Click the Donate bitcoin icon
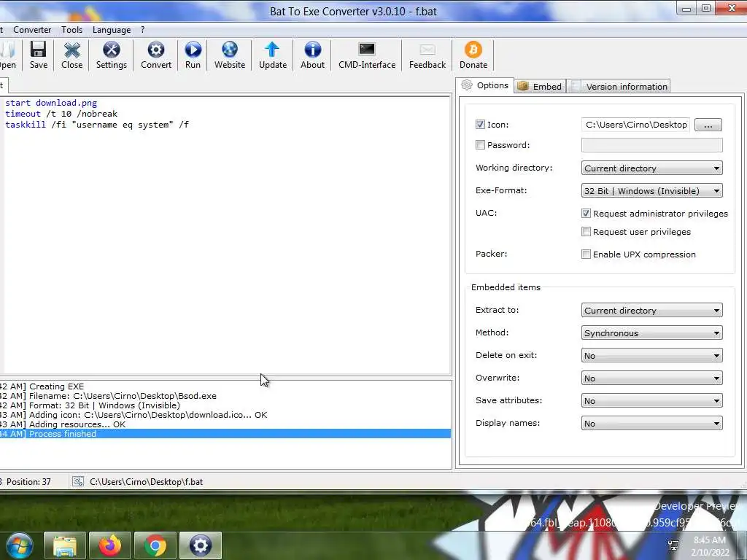The height and width of the screenshot is (560, 747). pyautogui.click(x=473, y=55)
